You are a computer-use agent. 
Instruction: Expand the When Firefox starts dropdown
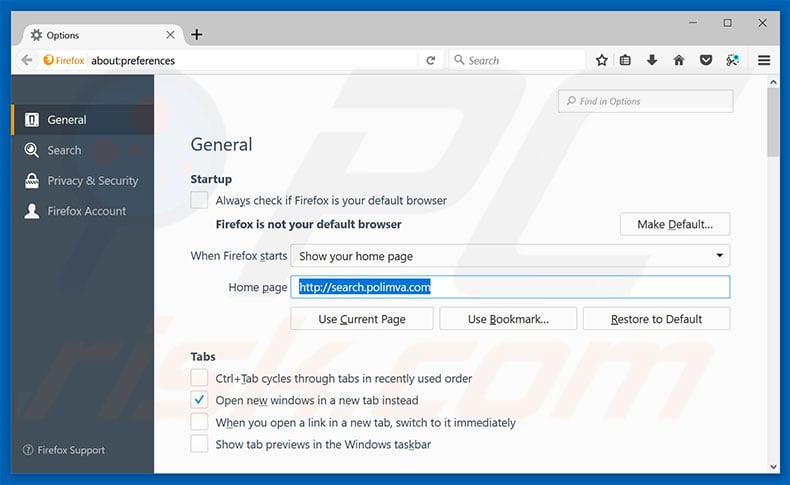(510, 256)
